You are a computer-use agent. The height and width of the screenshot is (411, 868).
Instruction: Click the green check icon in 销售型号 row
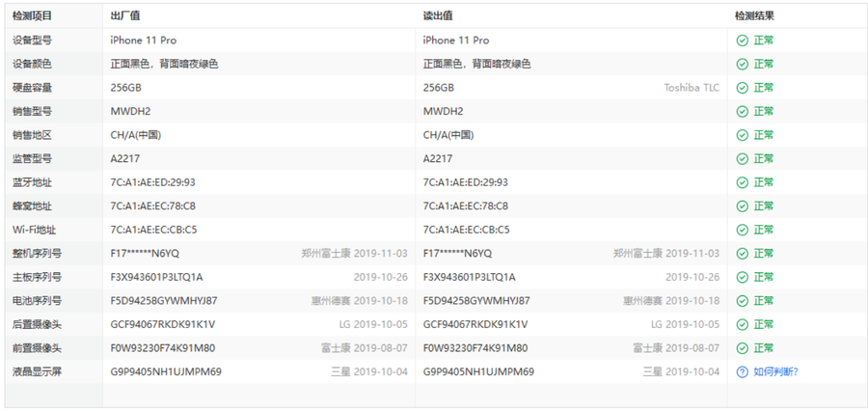[x=742, y=111]
